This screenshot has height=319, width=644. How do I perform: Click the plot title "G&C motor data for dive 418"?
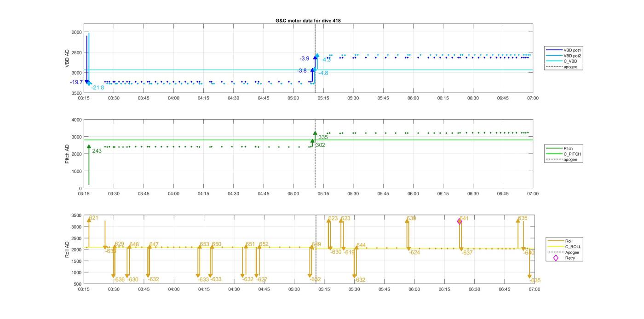point(308,20)
